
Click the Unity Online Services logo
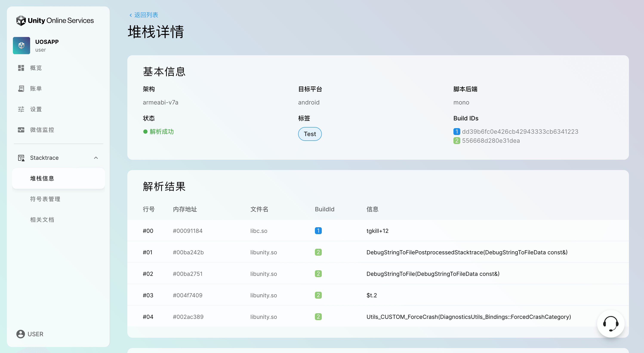coord(55,20)
